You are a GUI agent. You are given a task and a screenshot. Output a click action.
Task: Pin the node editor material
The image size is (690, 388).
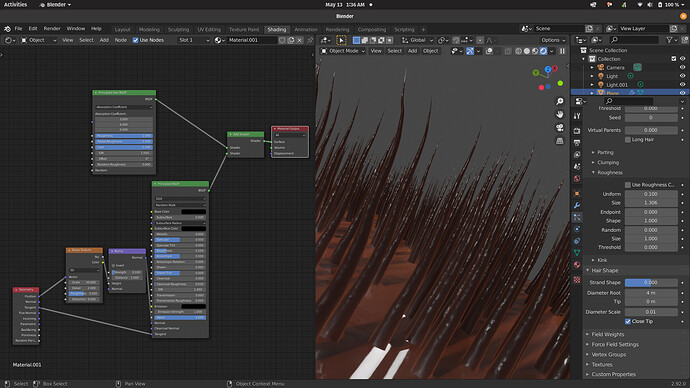pos(310,40)
